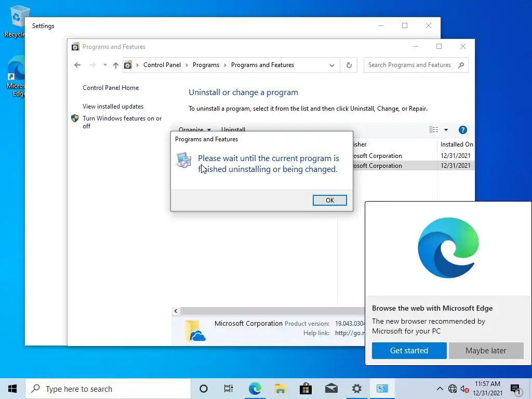Viewport: 532px width, 399px height.
Task: Click Maybe later on the Edge popup
Action: [x=486, y=351]
